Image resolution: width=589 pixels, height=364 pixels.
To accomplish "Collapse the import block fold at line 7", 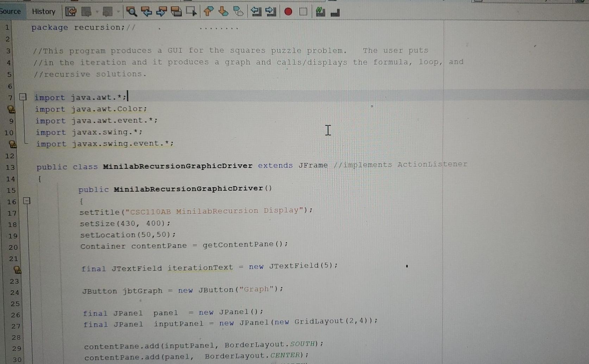I will pyautogui.click(x=23, y=97).
